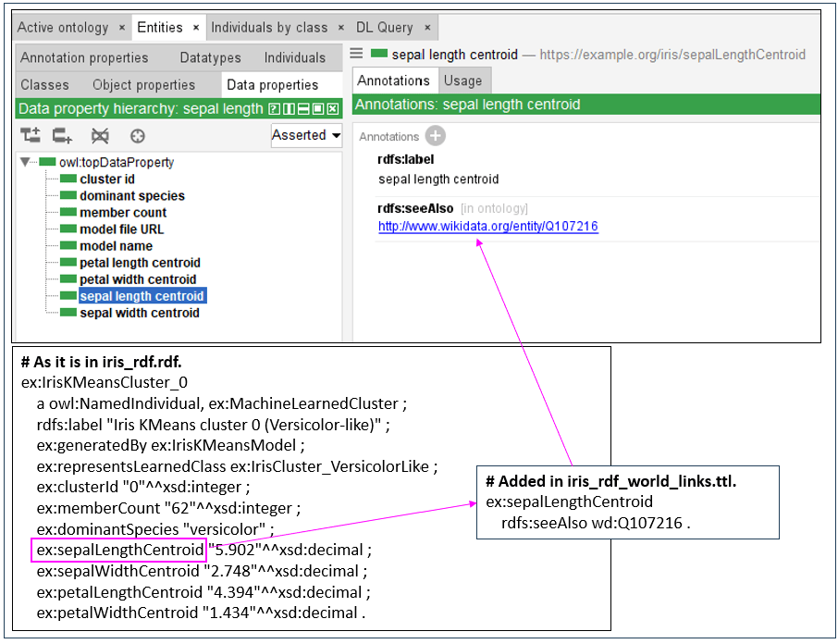Close the Active ontology tab
The height and width of the screenshot is (644, 838).
(x=122, y=27)
